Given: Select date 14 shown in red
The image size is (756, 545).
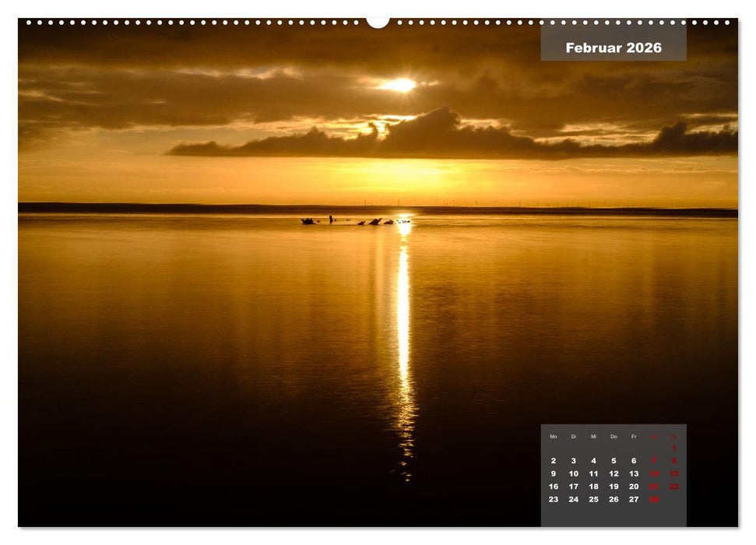Looking at the screenshot, I should tap(654, 473).
